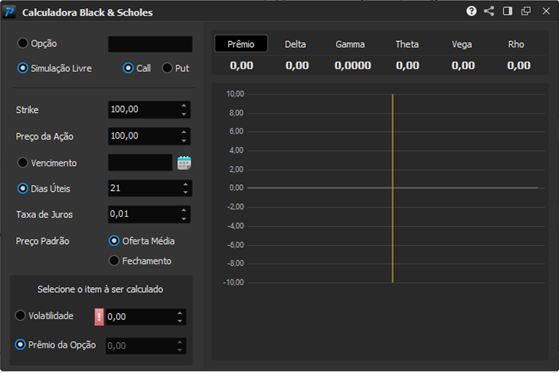Click the app logo in title bar

pyautogui.click(x=9, y=12)
